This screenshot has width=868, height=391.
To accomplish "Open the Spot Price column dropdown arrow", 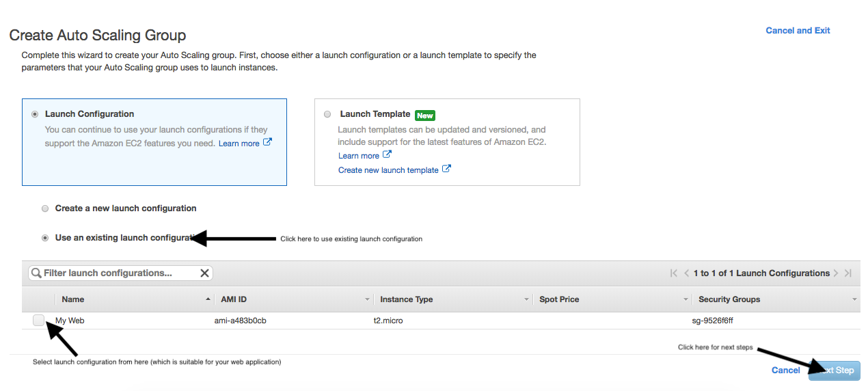I will tap(686, 299).
